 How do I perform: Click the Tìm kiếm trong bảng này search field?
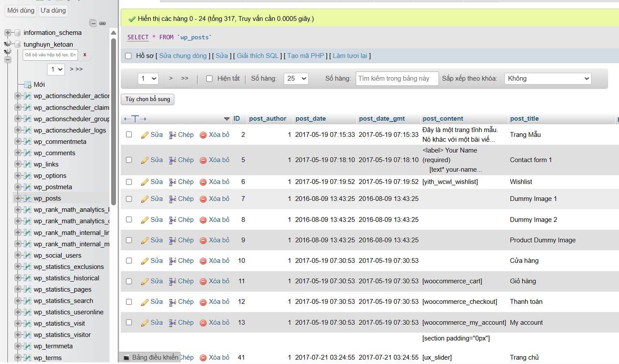click(x=397, y=79)
